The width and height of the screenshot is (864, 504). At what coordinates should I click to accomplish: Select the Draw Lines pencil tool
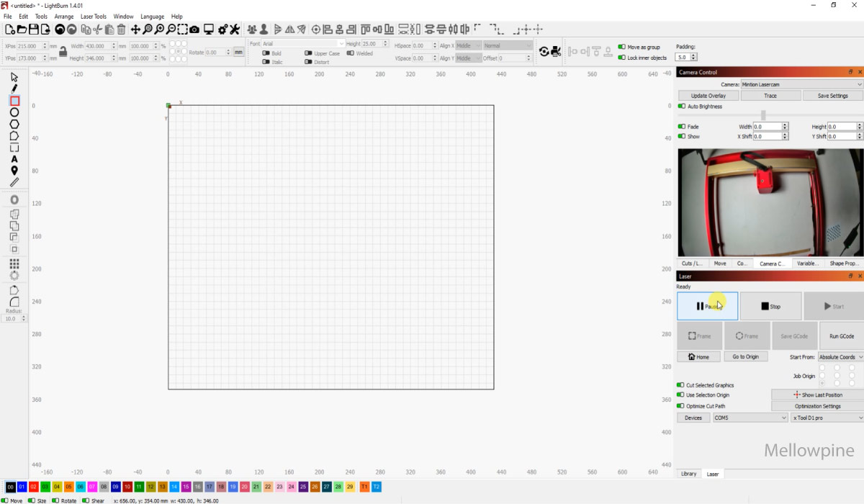pos(14,88)
